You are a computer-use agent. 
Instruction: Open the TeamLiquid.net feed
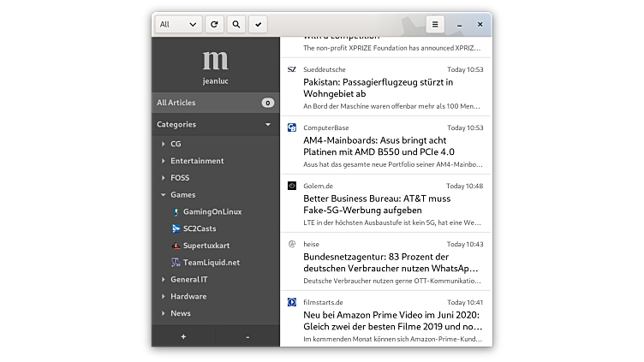211,263
